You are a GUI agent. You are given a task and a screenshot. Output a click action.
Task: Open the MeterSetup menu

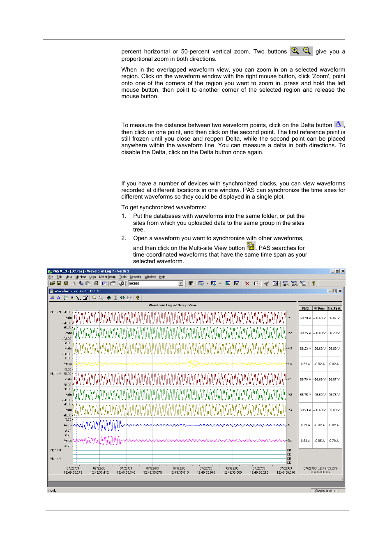(x=107, y=277)
